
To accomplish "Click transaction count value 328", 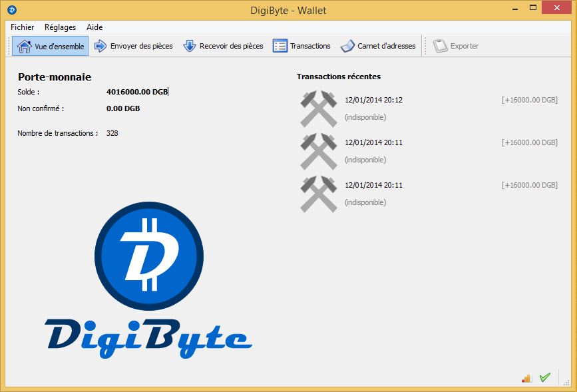I will coord(112,133).
